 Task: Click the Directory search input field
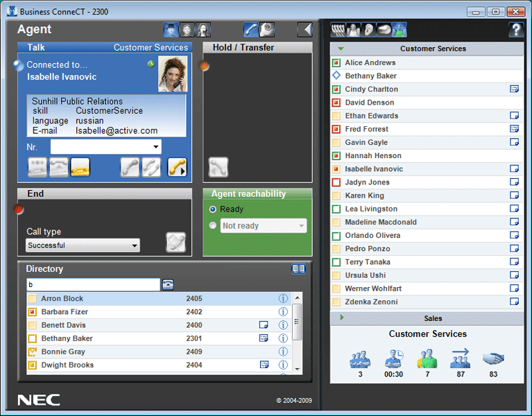pos(93,285)
